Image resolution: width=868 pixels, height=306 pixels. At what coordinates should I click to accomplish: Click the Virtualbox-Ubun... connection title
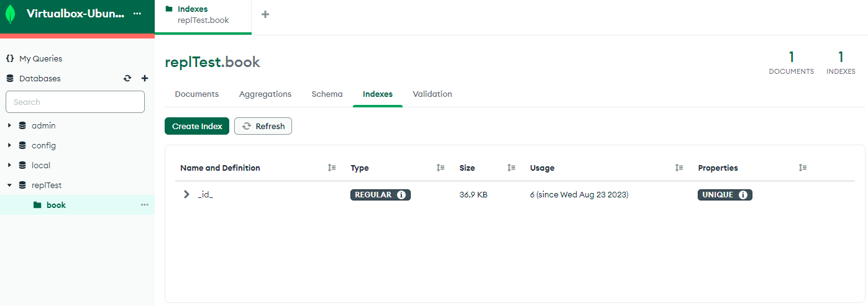pyautogui.click(x=75, y=14)
